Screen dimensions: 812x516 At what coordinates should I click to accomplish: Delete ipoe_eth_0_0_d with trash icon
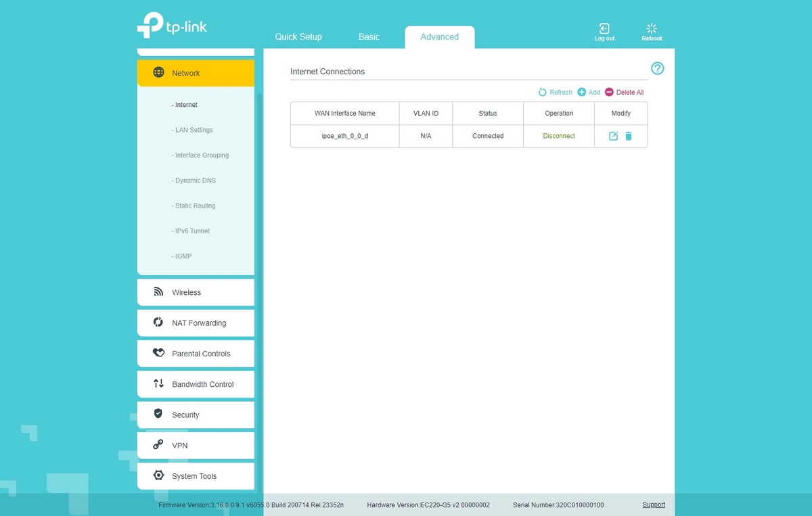[628, 136]
